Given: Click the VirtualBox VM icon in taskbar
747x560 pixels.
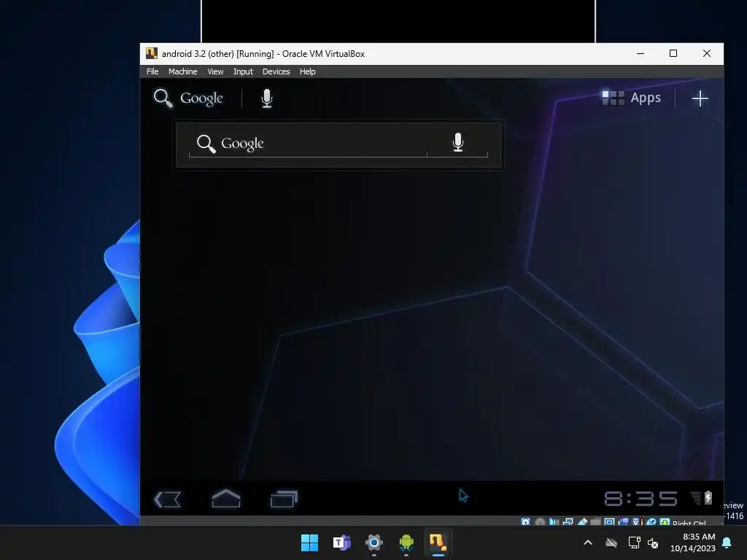Looking at the screenshot, I should coord(438,542).
